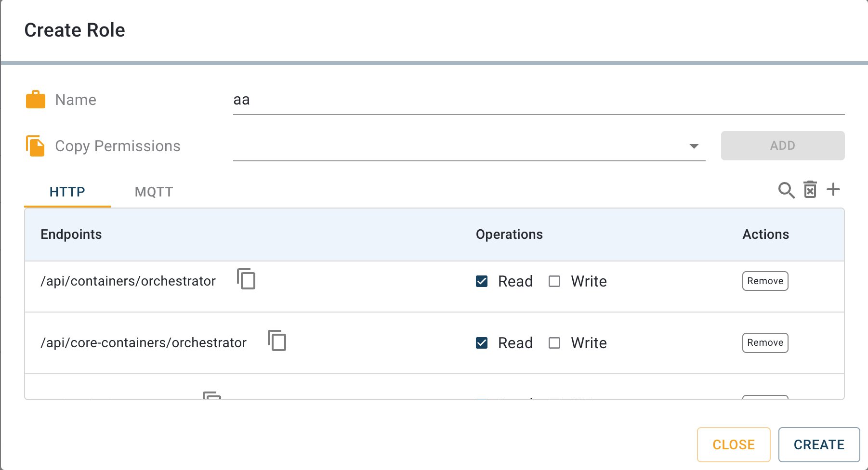
Task: Select the HTTP tab
Action: [x=67, y=192]
